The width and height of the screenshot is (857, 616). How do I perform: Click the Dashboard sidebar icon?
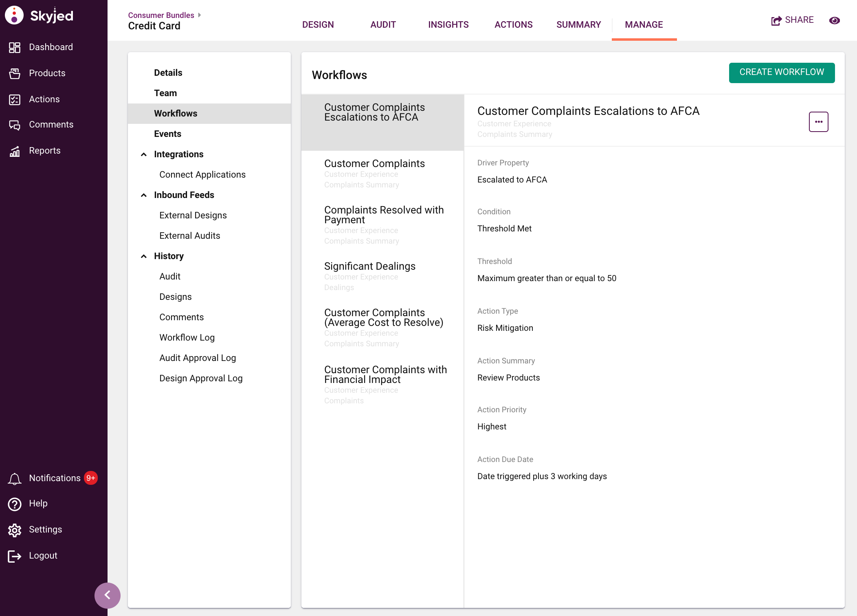tap(15, 47)
